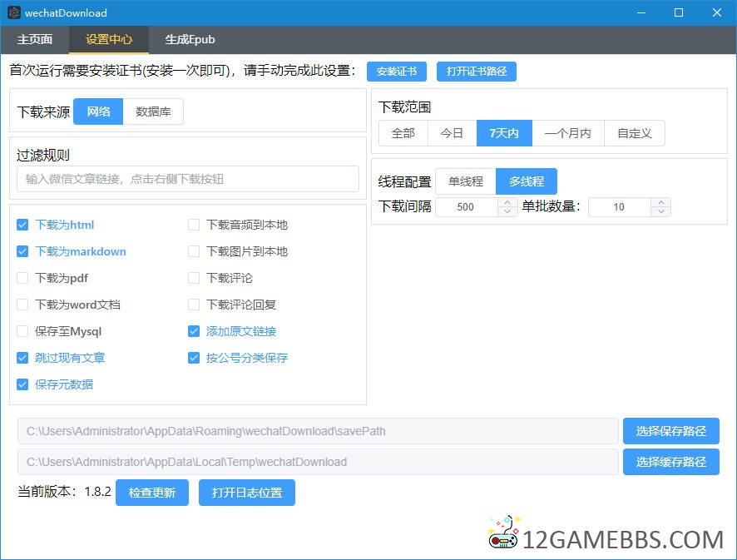Enable 下载图片到本地 option
This screenshot has width=737, height=560.
click(x=193, y=251)
